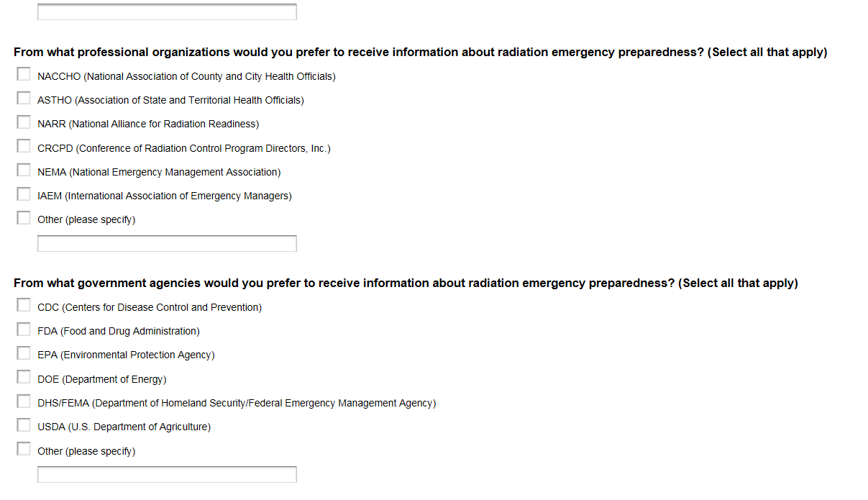Enable the CRCPD option
This screenshot has width=868, height=500.
pyautogui.click(x=24, y=146)
